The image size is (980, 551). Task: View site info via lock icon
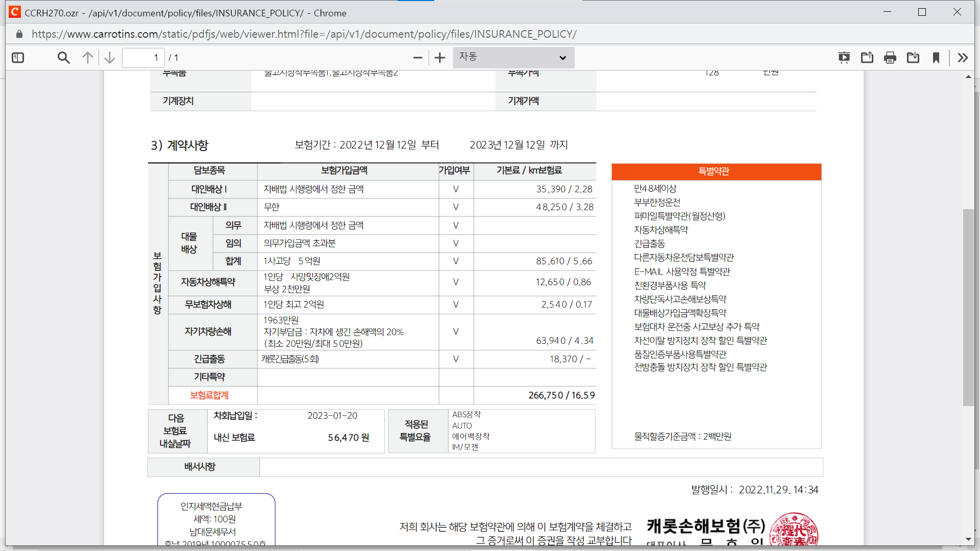click(x=19, y=34)
